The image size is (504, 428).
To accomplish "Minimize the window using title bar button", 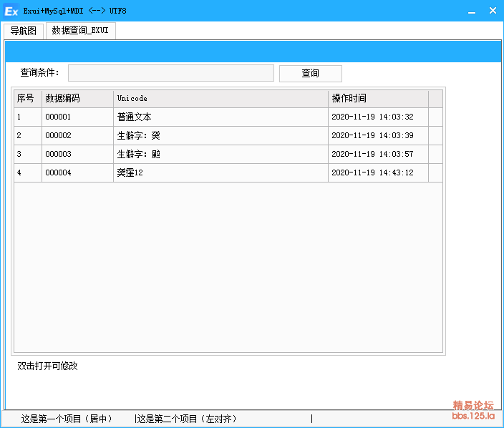I will click(x=471, y=11).
